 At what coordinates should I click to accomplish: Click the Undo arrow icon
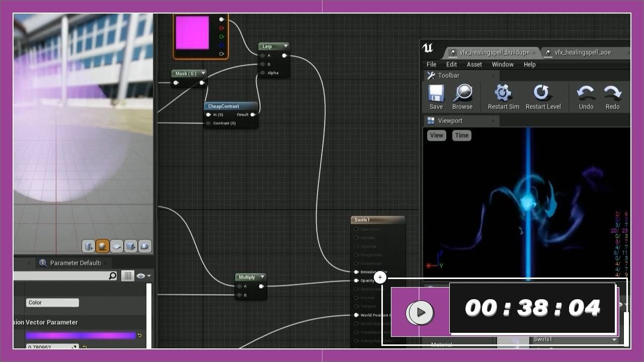[586, 93]
